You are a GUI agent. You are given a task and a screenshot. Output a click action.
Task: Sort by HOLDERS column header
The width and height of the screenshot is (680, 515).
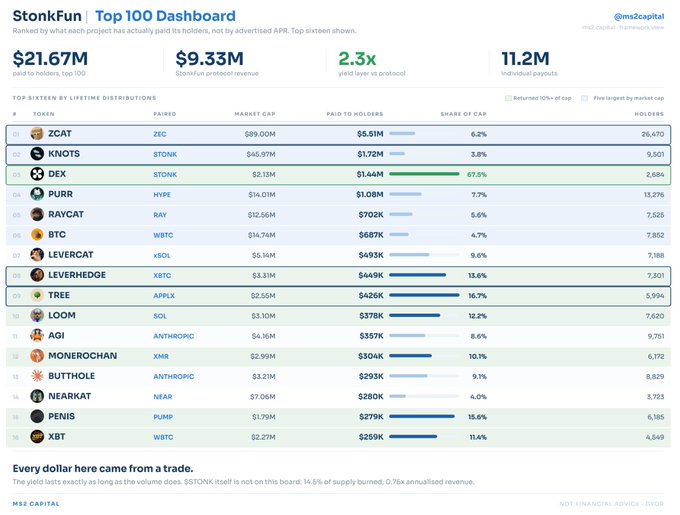[x=649, y=114]
